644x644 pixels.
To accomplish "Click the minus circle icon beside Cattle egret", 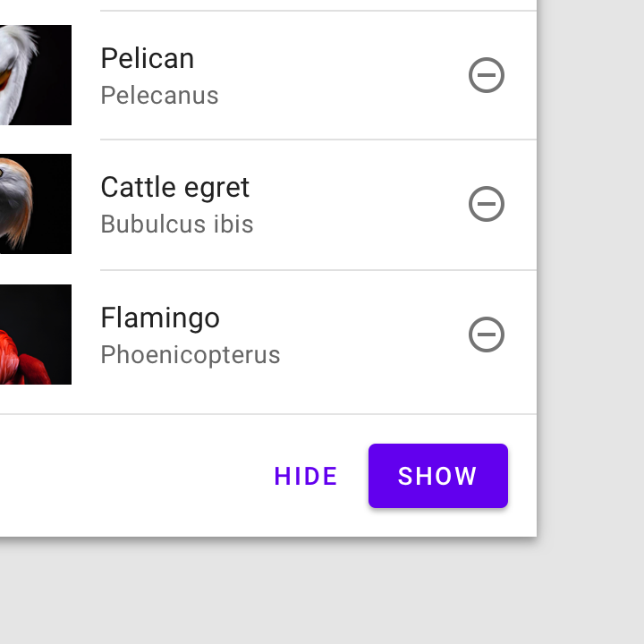I will (487, 204).
